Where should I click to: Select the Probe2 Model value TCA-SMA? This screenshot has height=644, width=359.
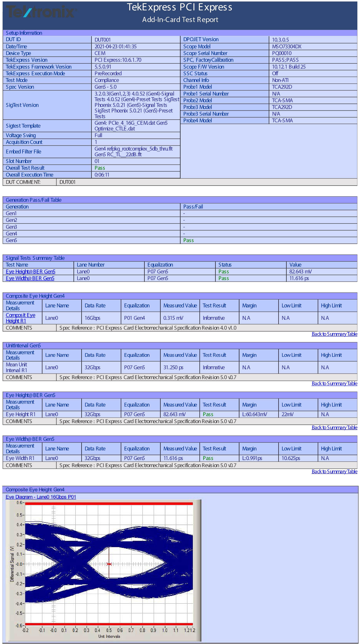(x=282, y=100)
